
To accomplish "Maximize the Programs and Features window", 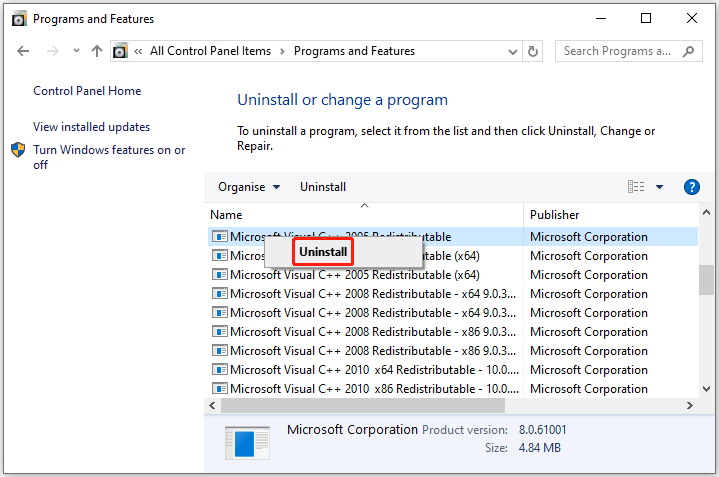I will point(646,18).
